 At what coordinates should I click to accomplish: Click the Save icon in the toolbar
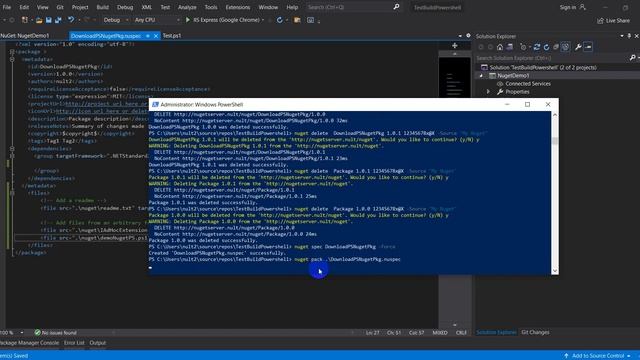(x=49, y=20)
